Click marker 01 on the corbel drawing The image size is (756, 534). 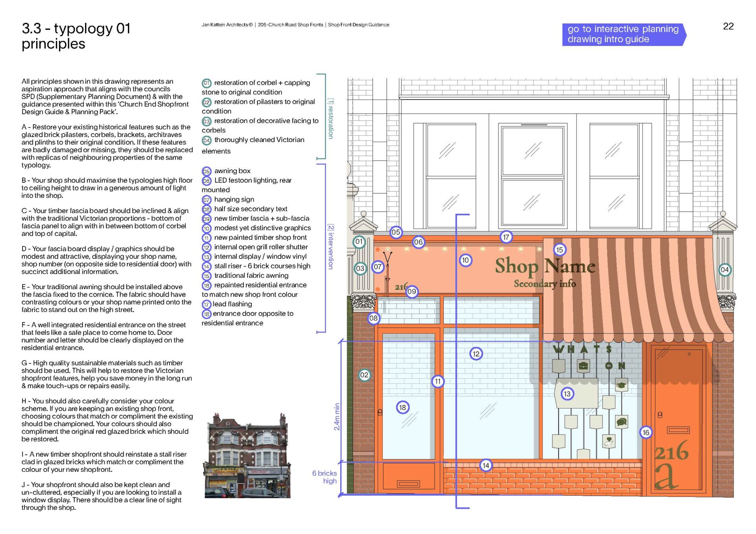coord(359,242)
